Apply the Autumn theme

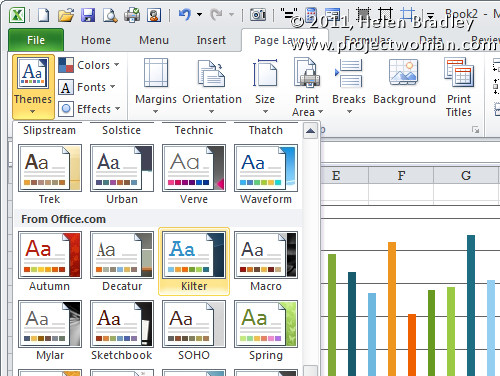click(50, 262)
